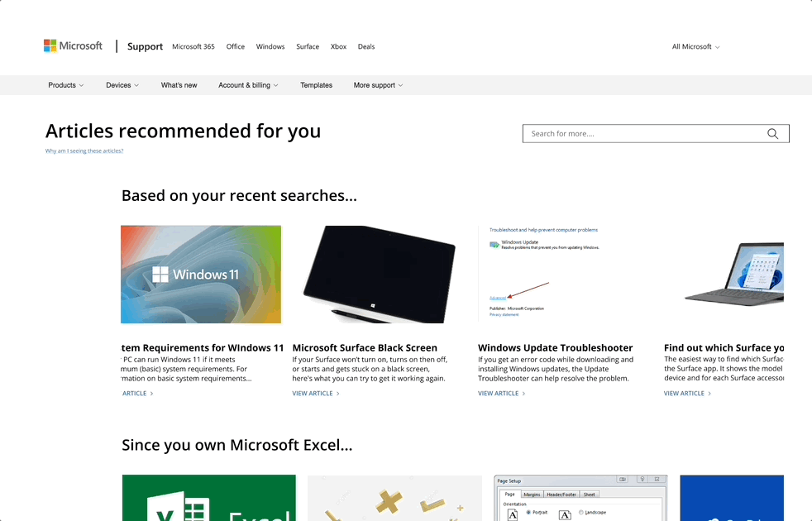Viewport: 812px width, 521px height.
Task: Expand the Devices menu
Action: [x=122, y=84]
